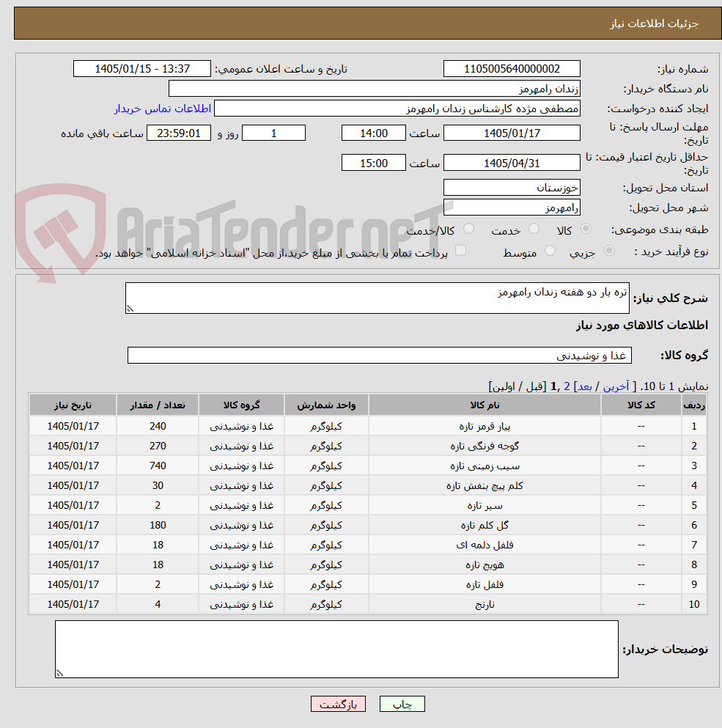Click the need number field

[512, 69]
